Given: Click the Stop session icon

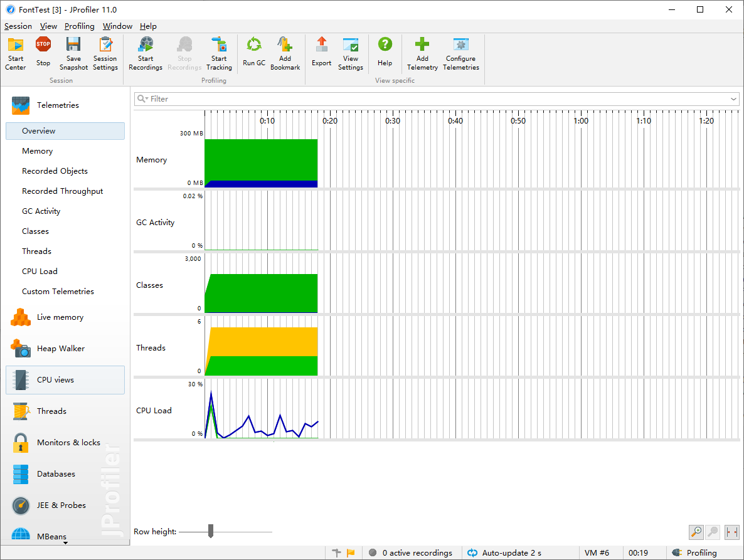Looking at the screenshot, I should [x=43, y=45].
